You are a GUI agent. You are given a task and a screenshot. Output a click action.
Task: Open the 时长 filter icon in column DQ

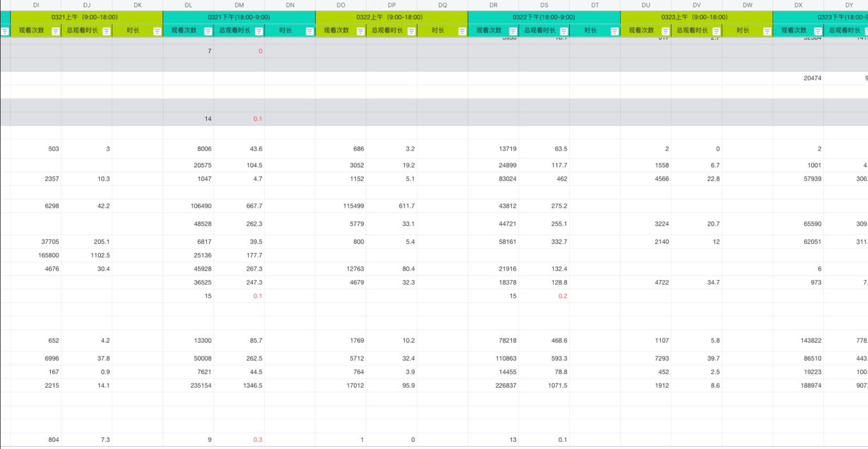coord(462,31)
